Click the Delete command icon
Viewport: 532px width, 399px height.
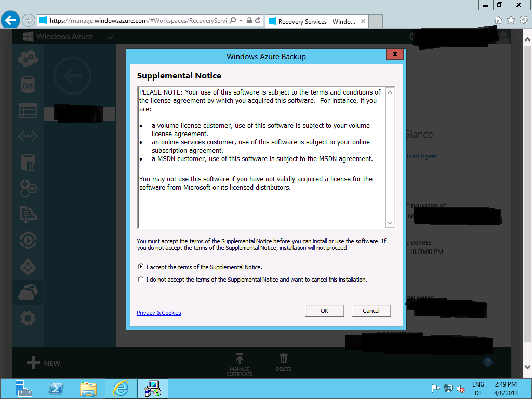tap(283, 360)
